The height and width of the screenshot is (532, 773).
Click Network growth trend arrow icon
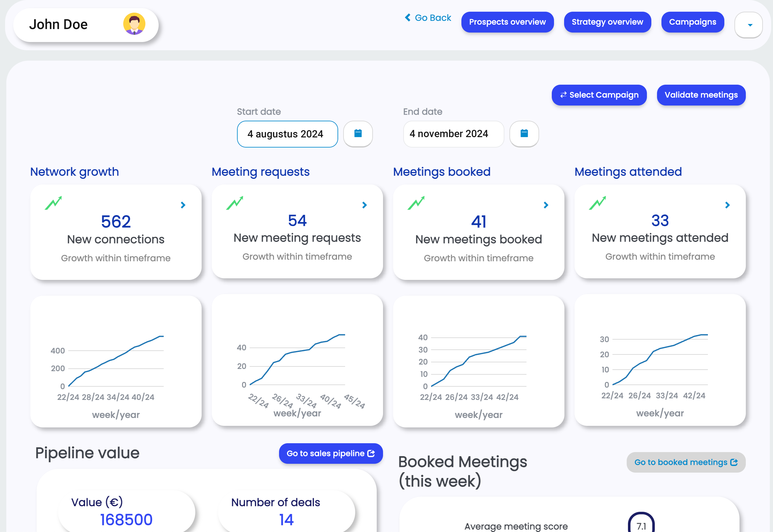point(53,203)
